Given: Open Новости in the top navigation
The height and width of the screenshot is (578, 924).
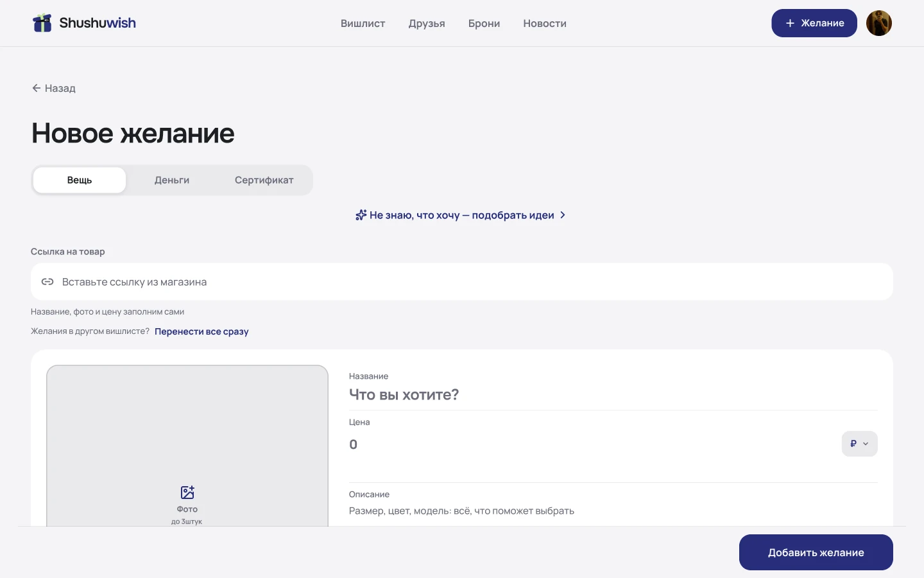Looking at the screenshot, I should [545, 24].
